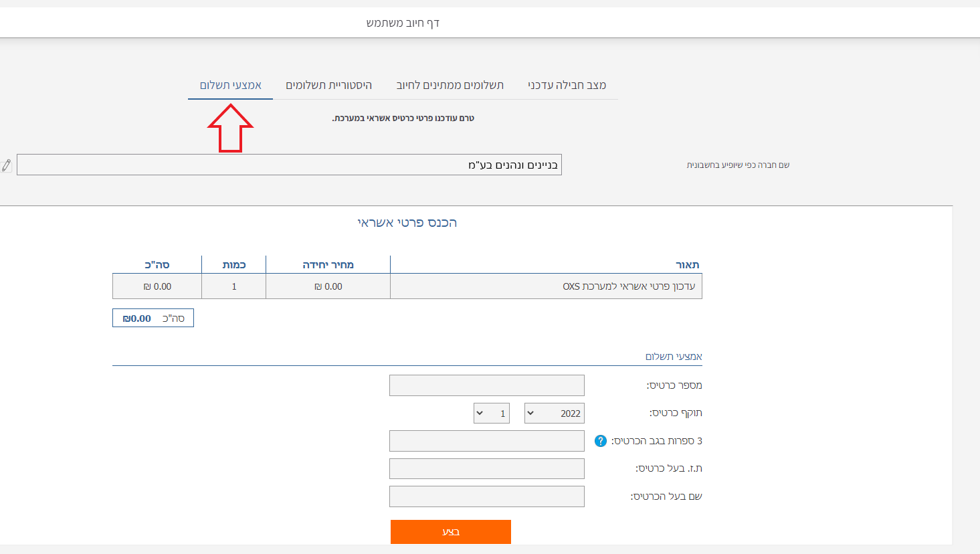Click the תאור column header
The height and width of the screenshot is (554, 980).
click(687, 265)
